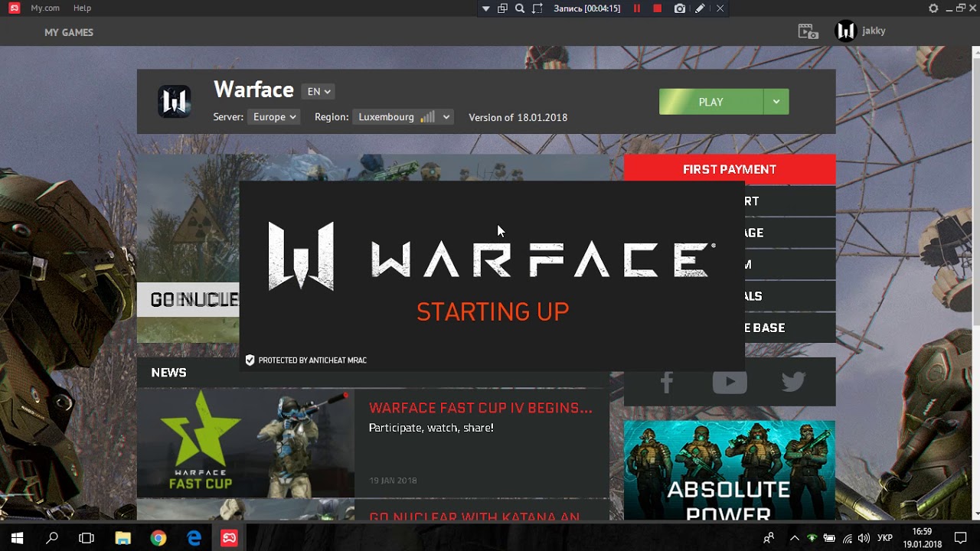Open File Explorer from the taskbar
This screenshot has height=551, width=980.
point(122,538)
